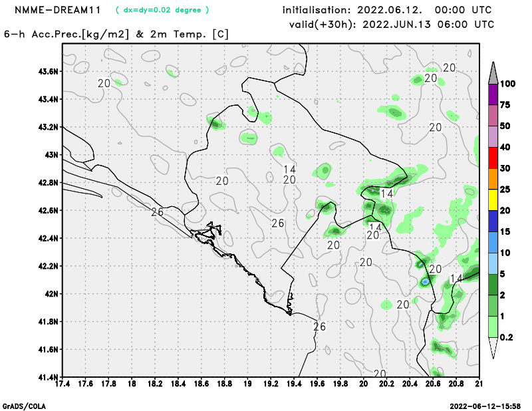Click the colorbar label 0.2
The height and width of the screenshot is (411, 532).
click(x=507, y=337)
